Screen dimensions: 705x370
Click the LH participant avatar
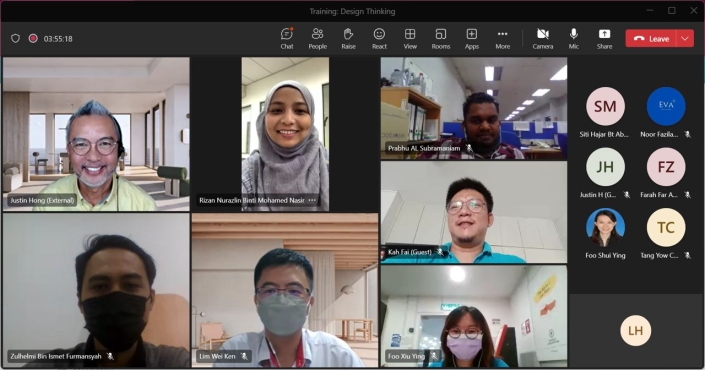(x=635, y=331)
